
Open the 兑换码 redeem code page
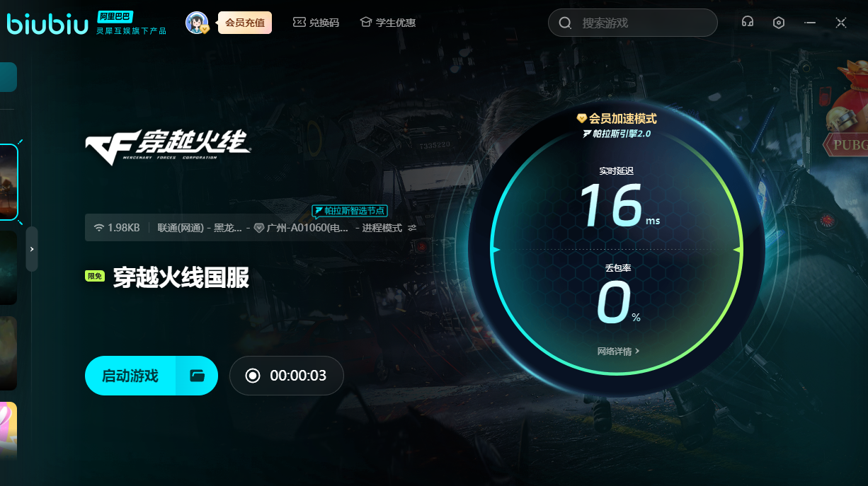coord(316,23)
